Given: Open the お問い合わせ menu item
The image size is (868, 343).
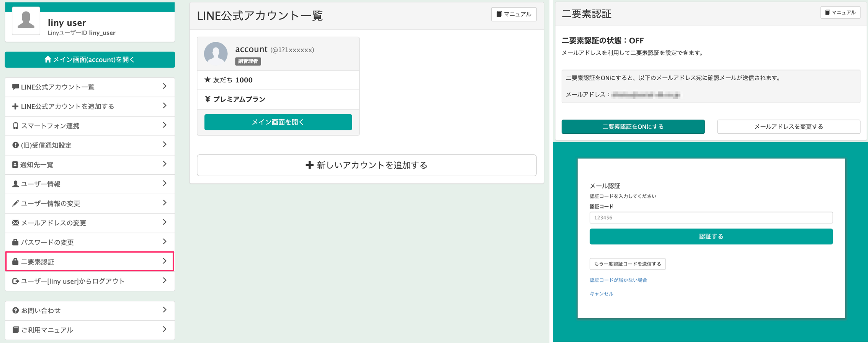Looking at the screenshot, I should (90, 310).
